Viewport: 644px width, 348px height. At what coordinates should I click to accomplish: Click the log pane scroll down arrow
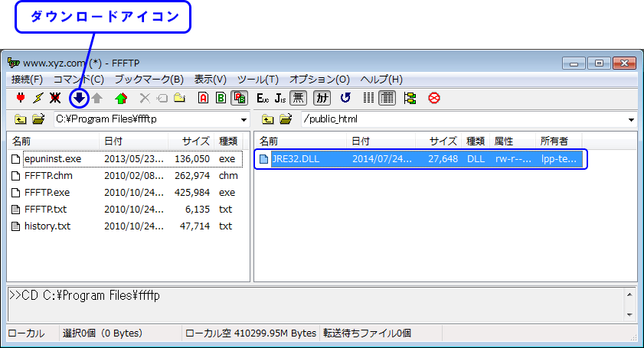click(x=629, y=315)
